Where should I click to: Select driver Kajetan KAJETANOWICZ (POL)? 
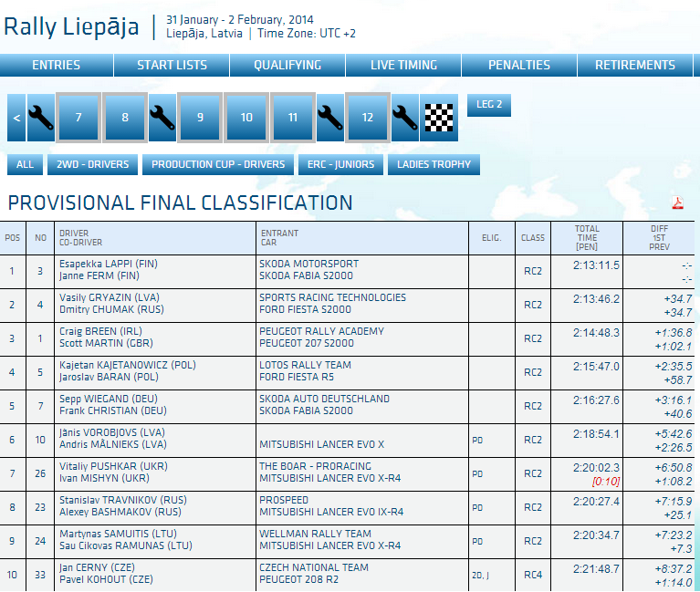point(128,366)
